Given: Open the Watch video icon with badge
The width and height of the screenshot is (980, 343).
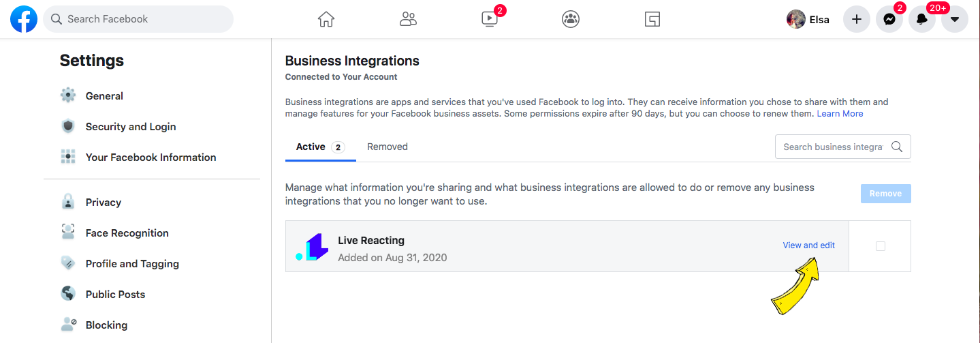Looking at the screenshot, I should pos(490,19).
